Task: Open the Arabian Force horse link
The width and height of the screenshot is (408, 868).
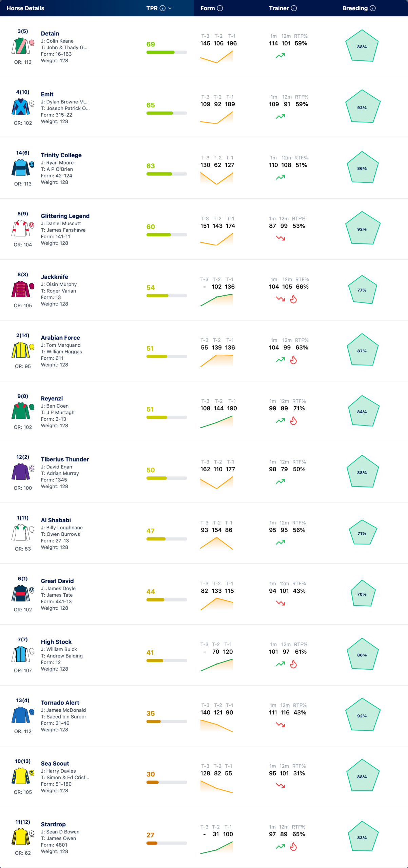Action: [x=60, y=338]
